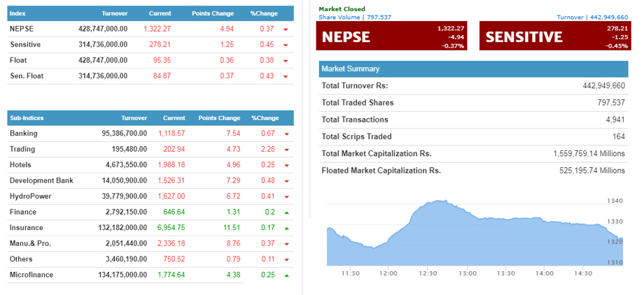Click the red down arrow for HydroPower
This screenshot has width=644, height=295.
[x=286, y=196]
